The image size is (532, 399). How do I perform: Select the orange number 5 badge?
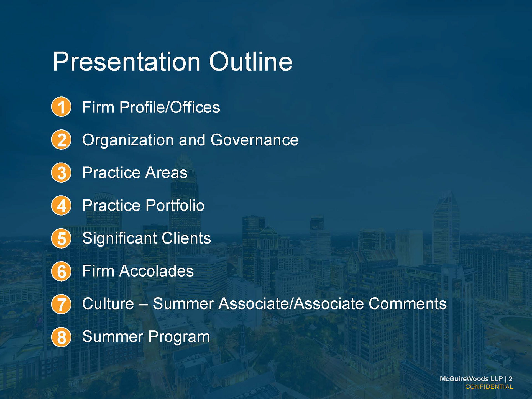click(61, 238)
